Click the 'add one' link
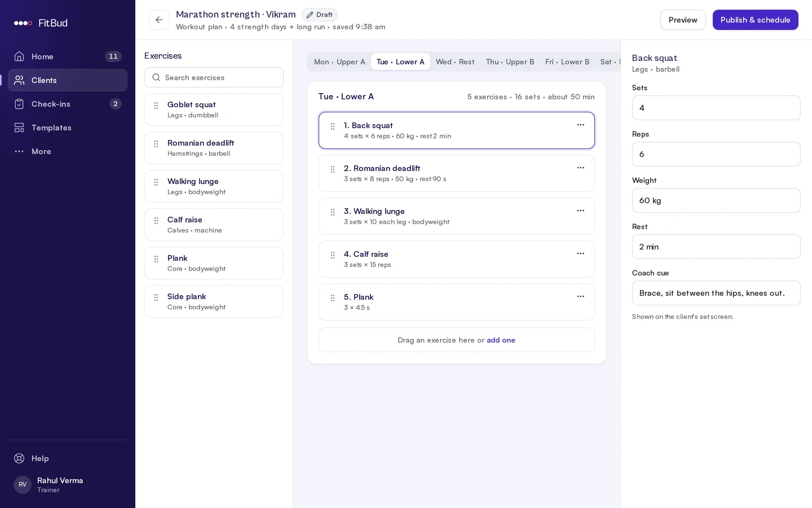 [x=501, y=340]
